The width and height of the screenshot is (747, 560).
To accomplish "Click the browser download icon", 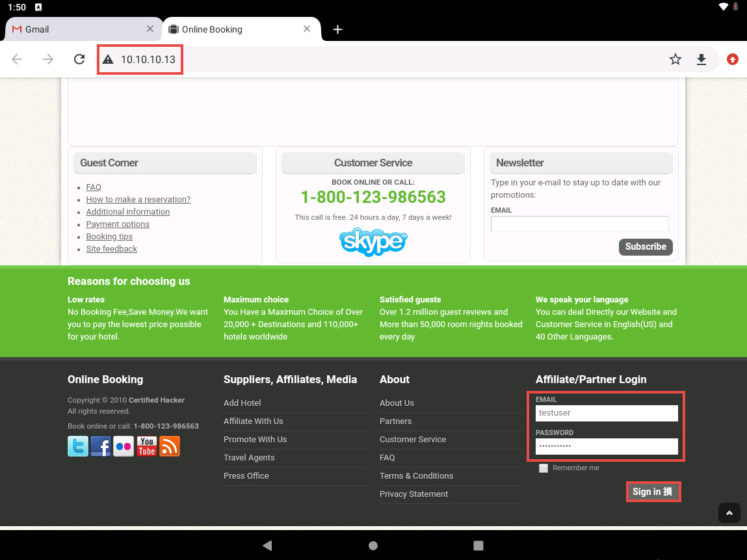I will coord(701,60).
